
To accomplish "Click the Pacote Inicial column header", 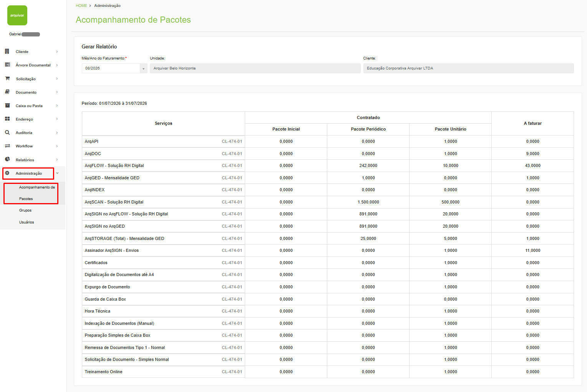I will pos(286,129).
